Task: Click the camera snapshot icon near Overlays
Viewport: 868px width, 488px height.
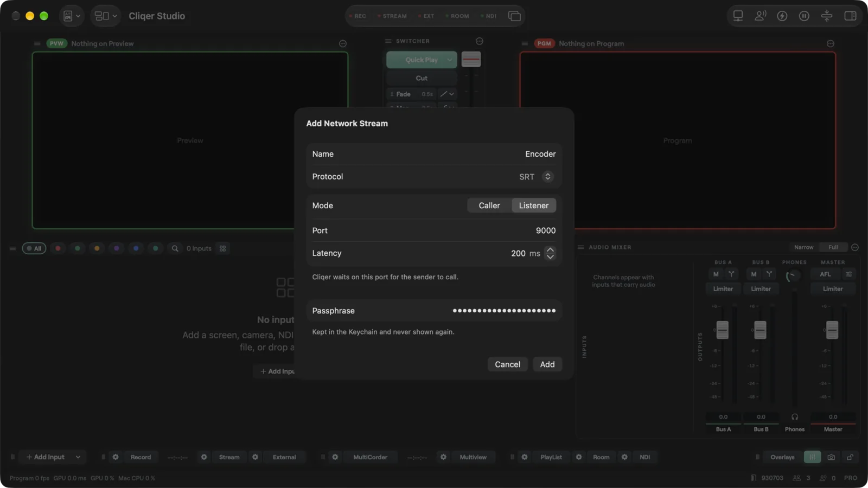Action: (831, 457)
